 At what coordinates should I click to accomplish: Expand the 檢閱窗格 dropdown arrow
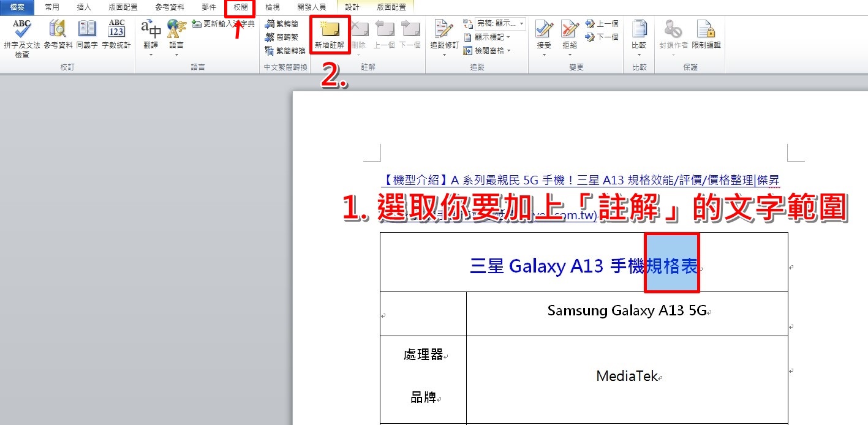508,51
